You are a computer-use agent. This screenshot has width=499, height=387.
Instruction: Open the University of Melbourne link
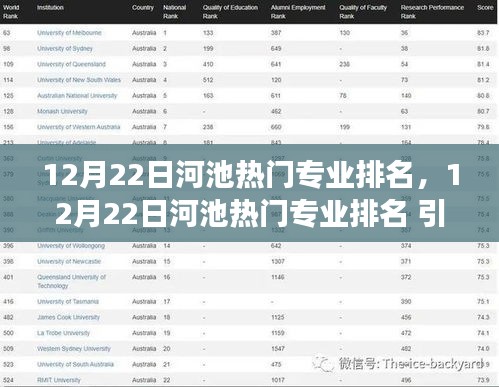point(69,33)
